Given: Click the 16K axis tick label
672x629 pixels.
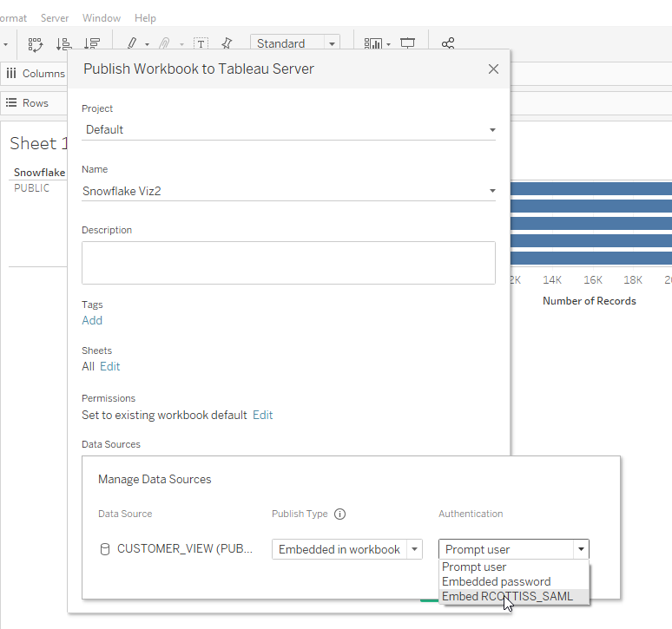Looking at the screenshot, I should coord(593,280).
